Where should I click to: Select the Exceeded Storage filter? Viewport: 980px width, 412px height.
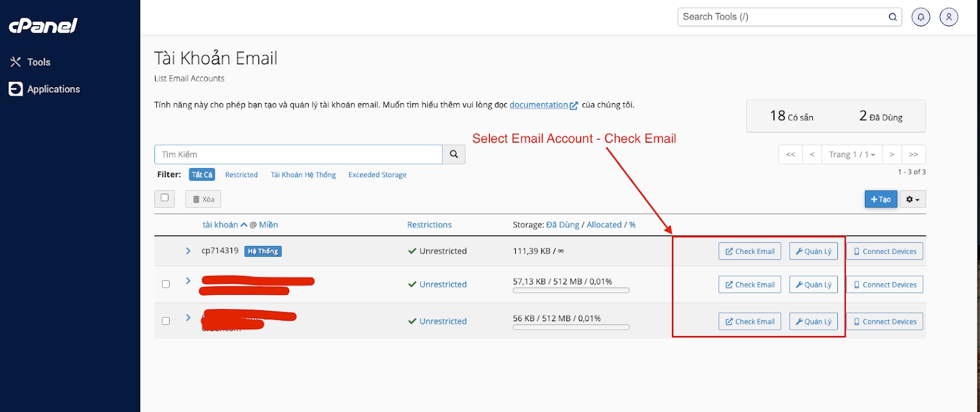(x=377, y=175)
